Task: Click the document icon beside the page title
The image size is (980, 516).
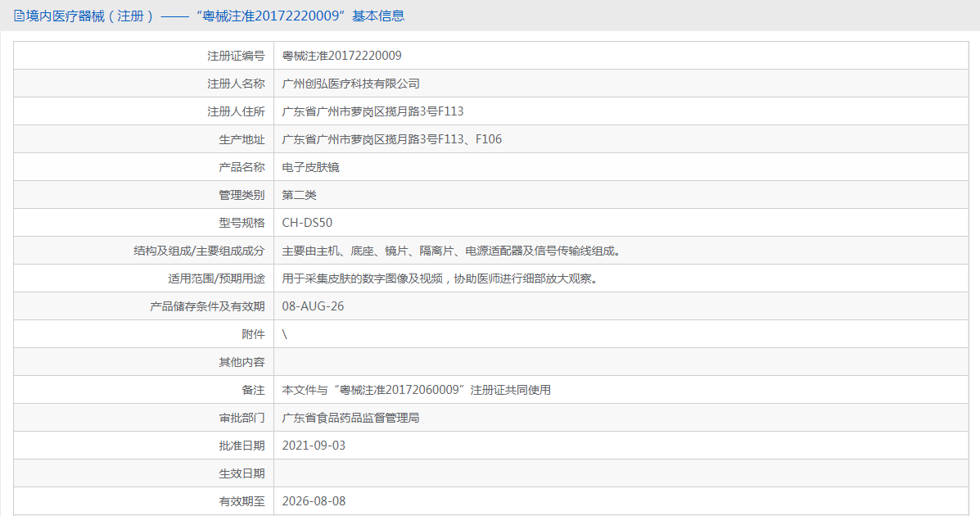Action: point(19,16)
